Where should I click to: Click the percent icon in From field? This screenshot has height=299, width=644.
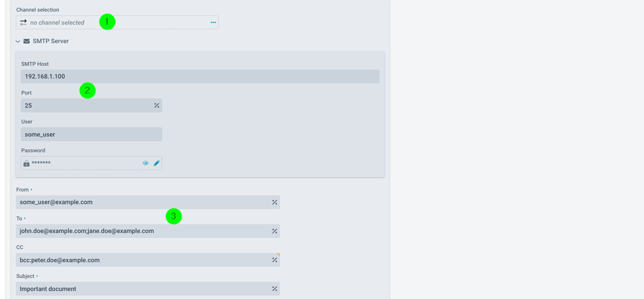click(275, 202)
